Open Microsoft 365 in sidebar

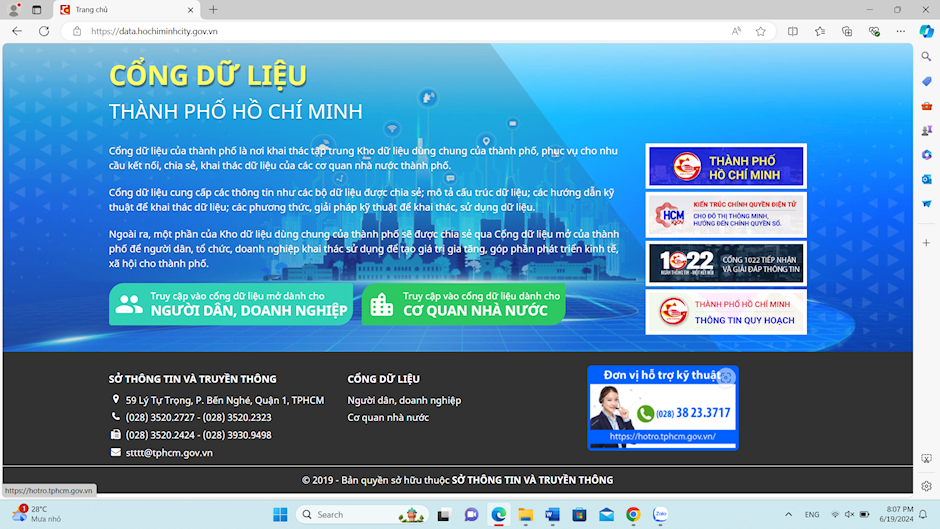926,155
